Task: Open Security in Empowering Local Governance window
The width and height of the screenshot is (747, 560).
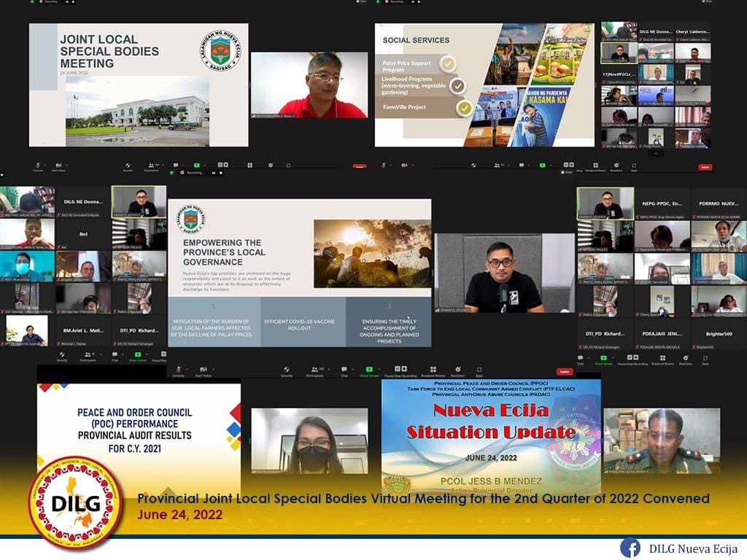Action: pyautogui.click(x=286, y=371)
